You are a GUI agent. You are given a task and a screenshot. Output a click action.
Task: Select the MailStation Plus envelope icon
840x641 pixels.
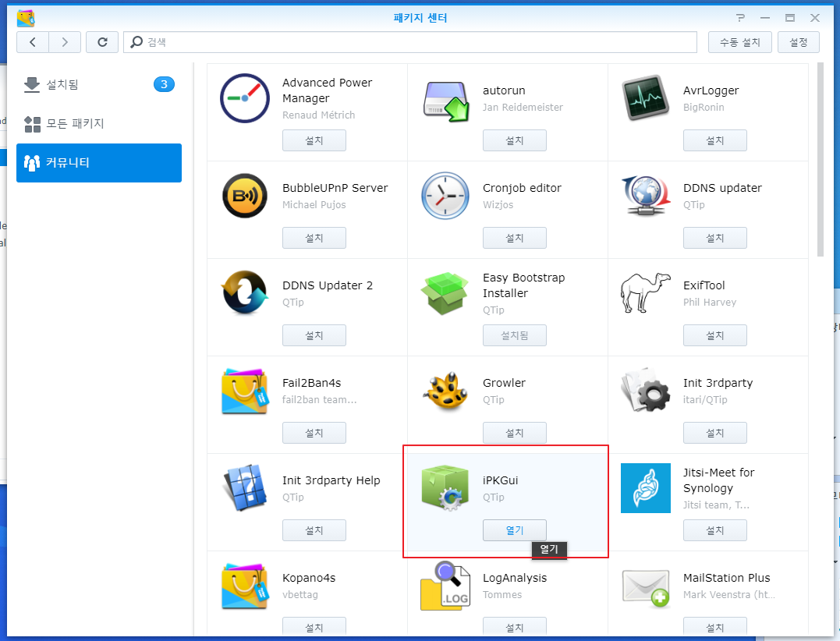646,588
